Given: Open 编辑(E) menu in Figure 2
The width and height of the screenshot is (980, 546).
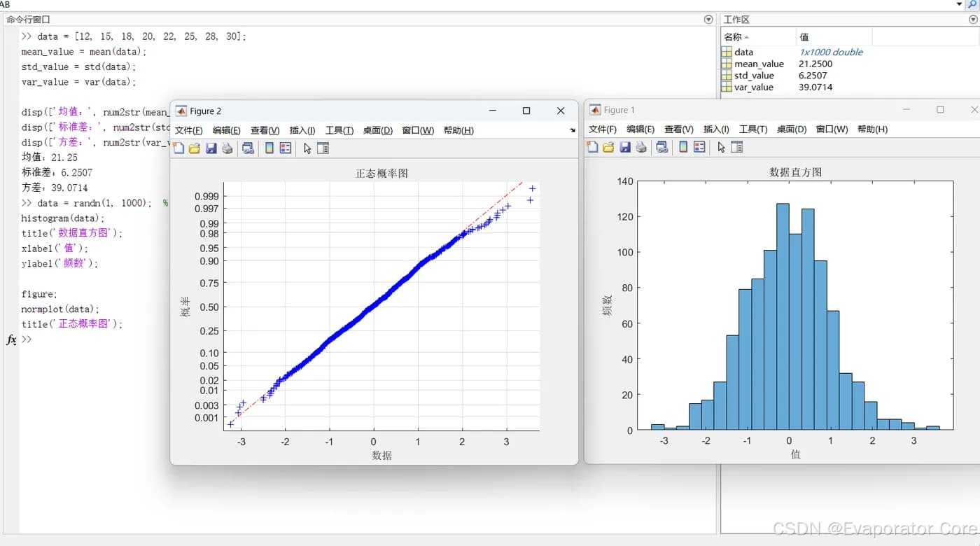Looking at the screenshot, I should click(x=227, y=130).
